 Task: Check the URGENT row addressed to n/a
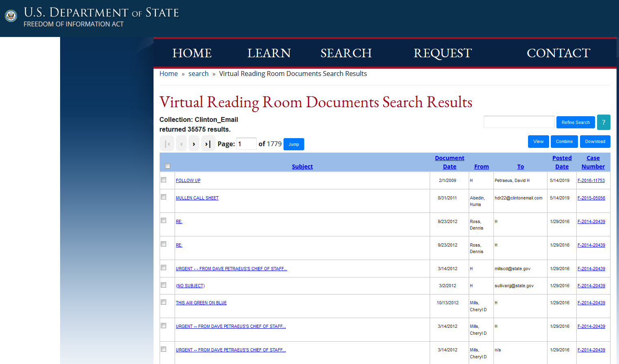(x=163, y=349)
